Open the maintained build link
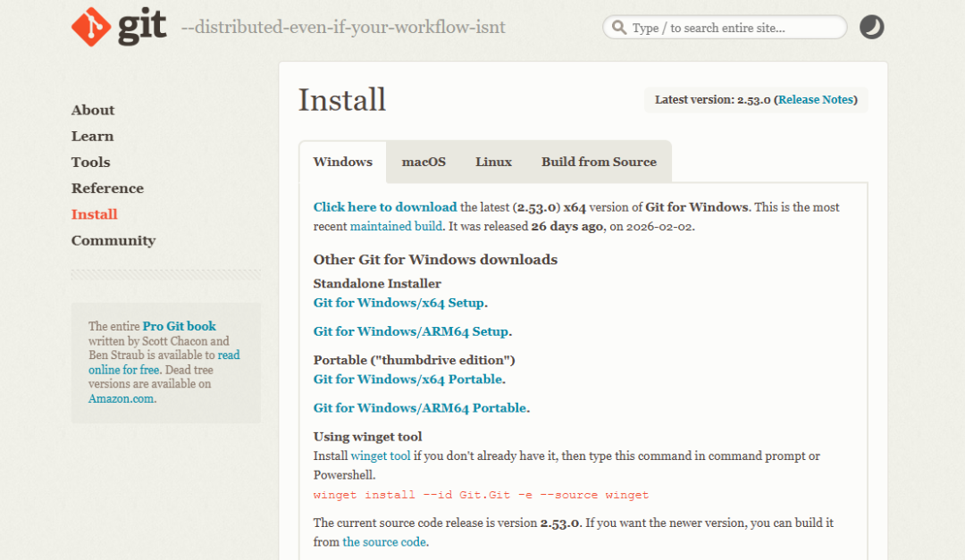 pos(396,227)
